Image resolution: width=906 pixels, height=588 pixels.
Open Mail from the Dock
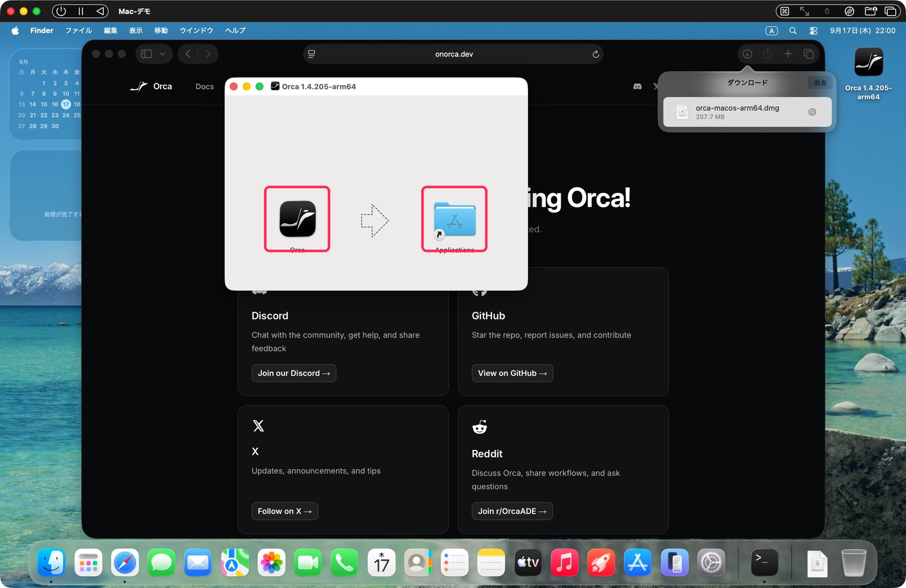[x=198, y=562]
